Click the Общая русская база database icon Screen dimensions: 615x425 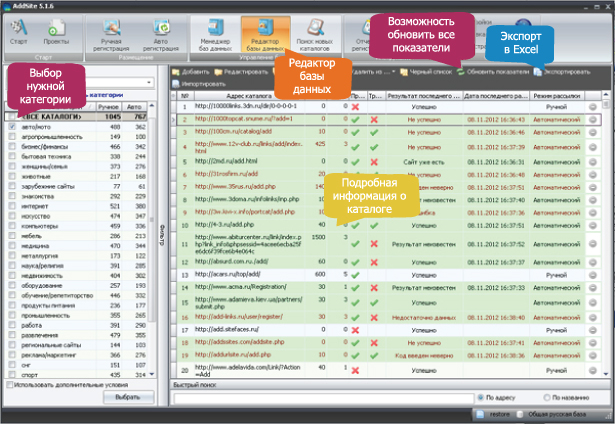(x=520, y=414)
